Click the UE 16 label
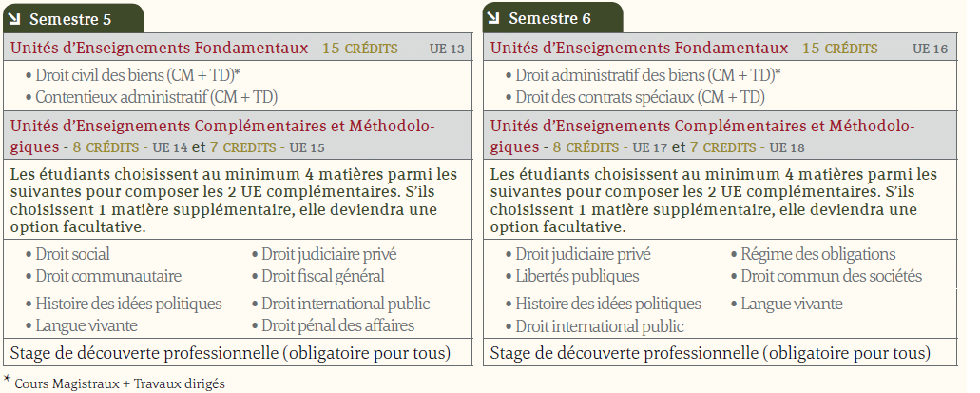The image size is (980, 393). 930,49
